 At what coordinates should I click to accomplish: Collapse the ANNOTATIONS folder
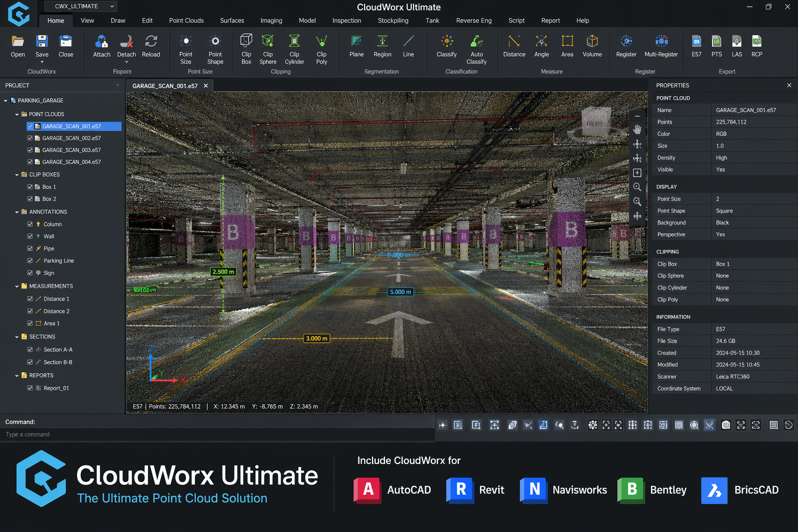tap(17, 212)
